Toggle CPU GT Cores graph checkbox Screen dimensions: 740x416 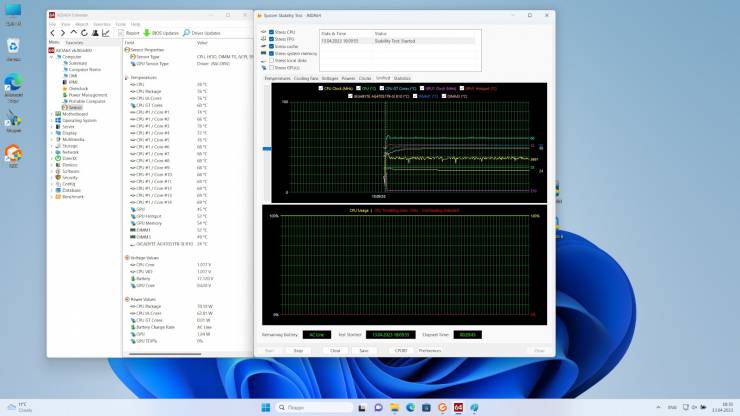click(x=382, y=88)
